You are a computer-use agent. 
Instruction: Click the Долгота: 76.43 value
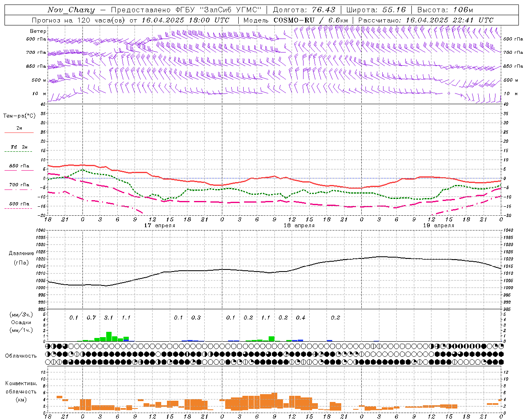tap(304, 10)
